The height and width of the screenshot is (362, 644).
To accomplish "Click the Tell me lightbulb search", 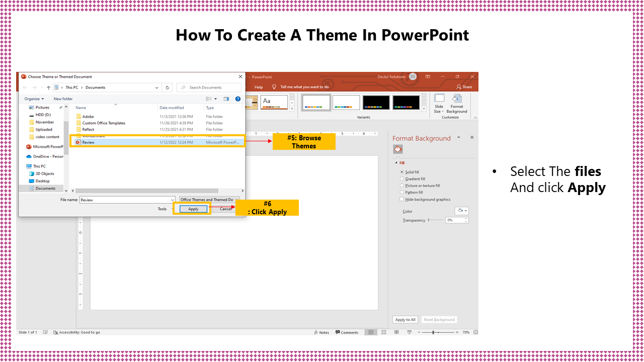I will [x=274, y=86].
